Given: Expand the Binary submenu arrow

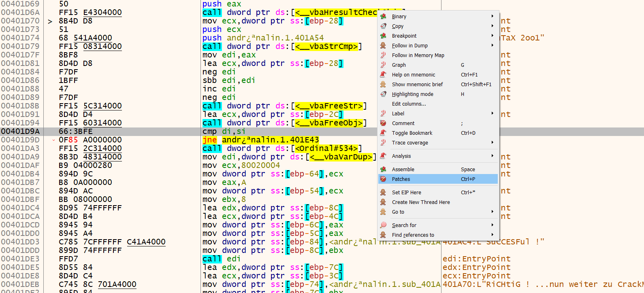Looking at the screenshot, I should (x=493, y=17).
